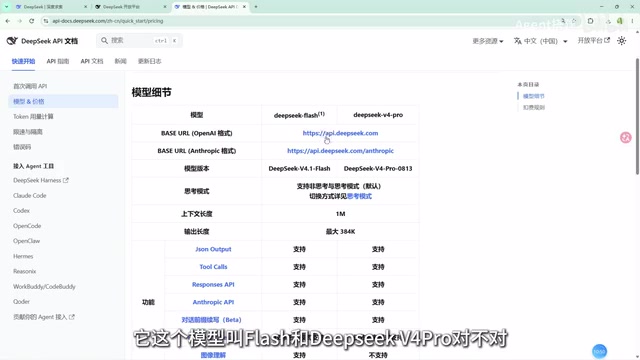Click https://api.deepseek.com base URL link
The image size is (640, 360).
coord(340,133)
